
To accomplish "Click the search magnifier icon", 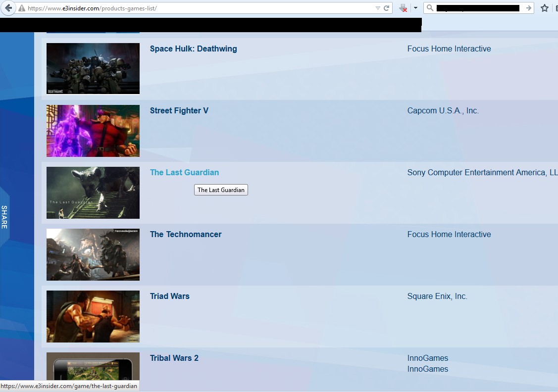I will coord(430,8).
